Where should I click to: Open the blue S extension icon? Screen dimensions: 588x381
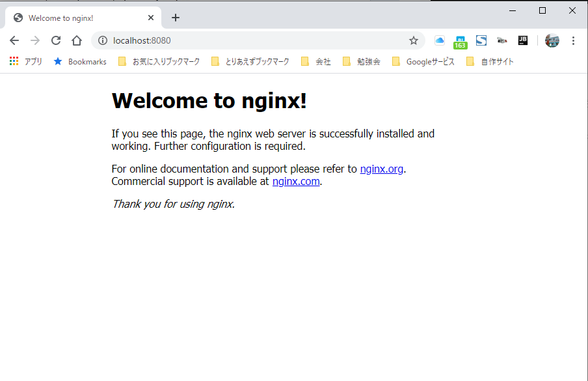481,40
